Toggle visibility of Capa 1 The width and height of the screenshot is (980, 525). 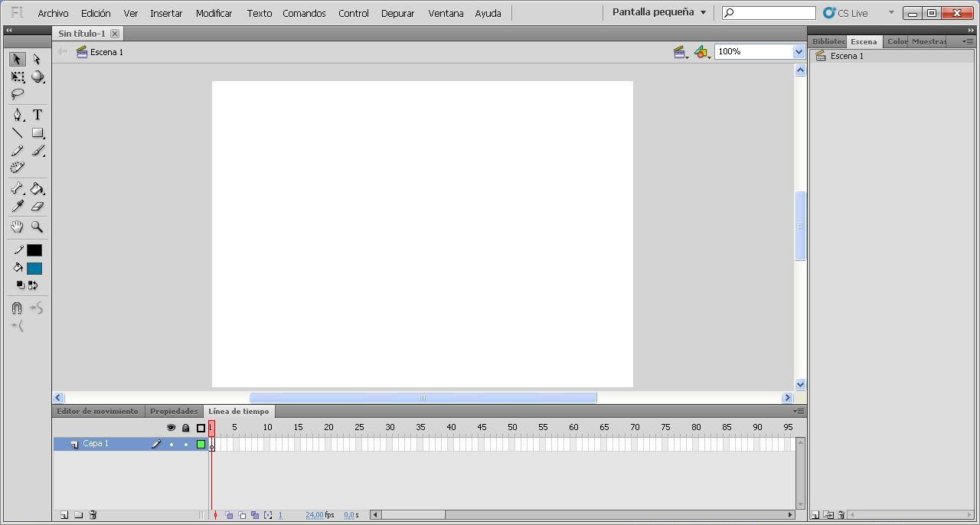pos(171,443)
